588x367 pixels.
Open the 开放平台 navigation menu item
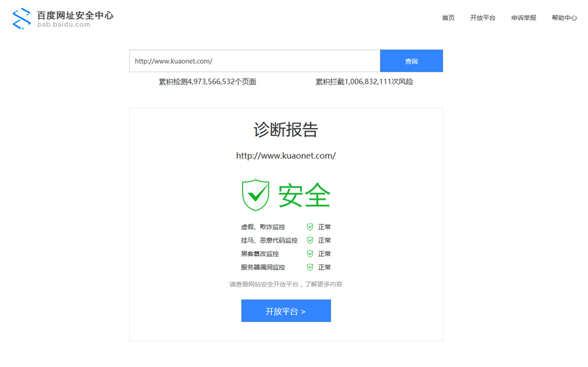[x=483, y=18]
